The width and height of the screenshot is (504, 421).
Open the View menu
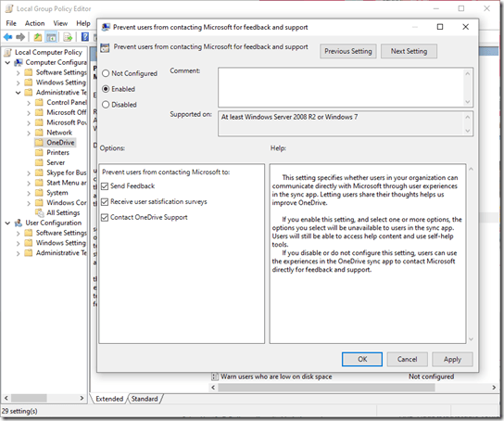point(60,23)
